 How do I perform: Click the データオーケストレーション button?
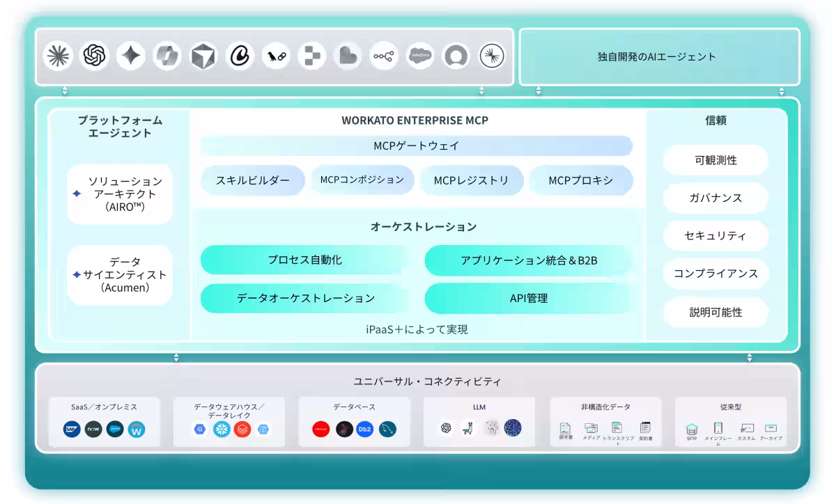point(305,298)
